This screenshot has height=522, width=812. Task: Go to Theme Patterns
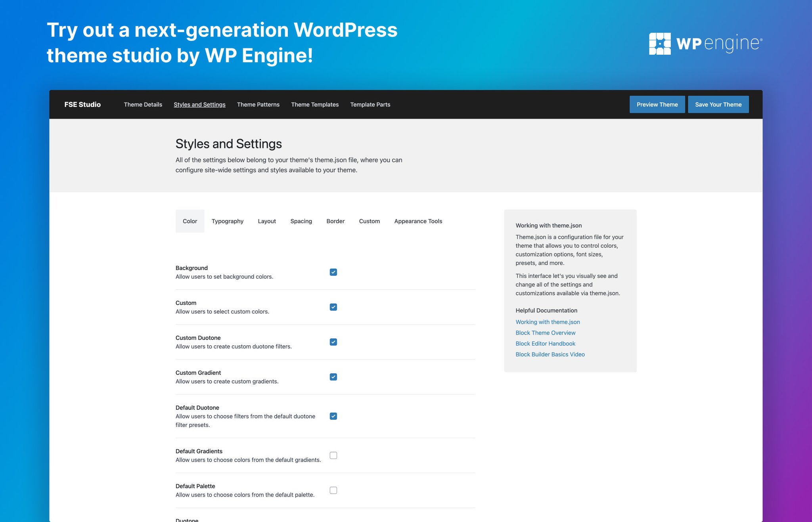258,104
